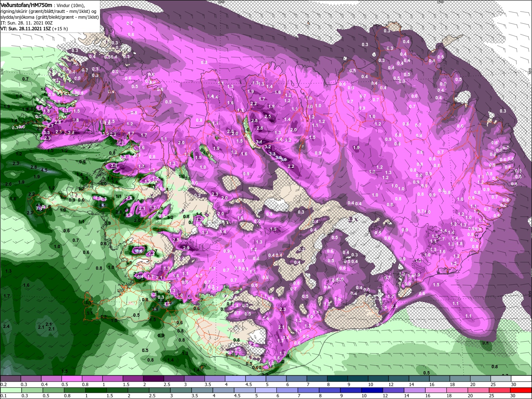Click the 'VT: Sun. 28.11.2021 15Z' valid time

point(25,29)
